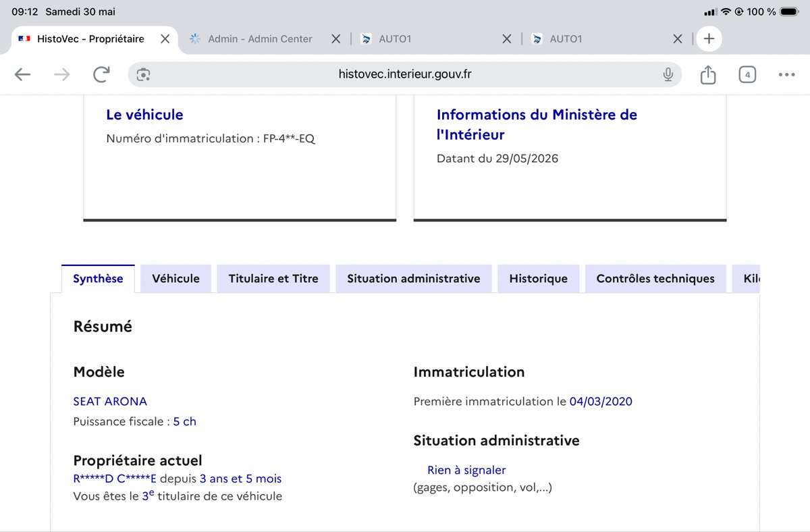Add a new tab with plus icon
Viewport: 810px width, 532px height.
709,39
